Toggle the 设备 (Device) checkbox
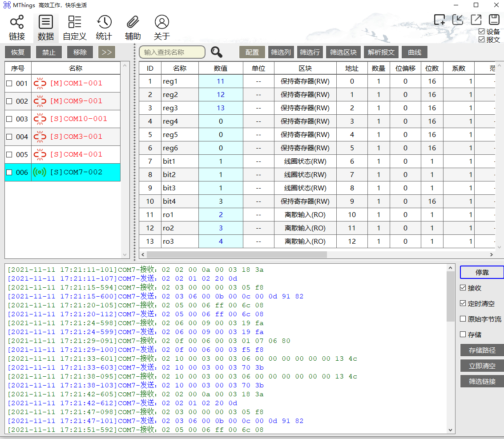Viewport: 504px width, 439px height. pos(482,32)
